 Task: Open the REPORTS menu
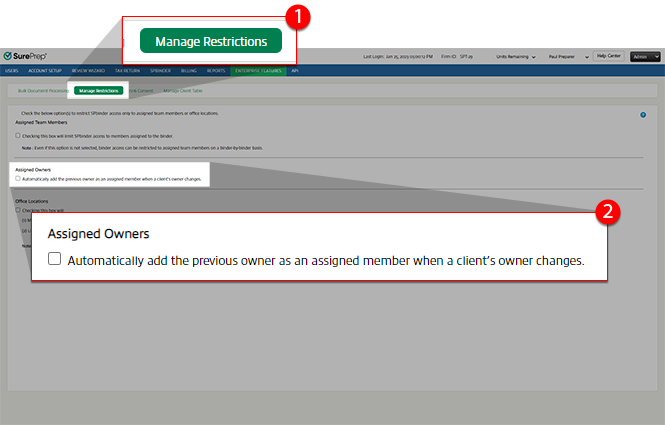pyautogui.click(x=216, y=71)
